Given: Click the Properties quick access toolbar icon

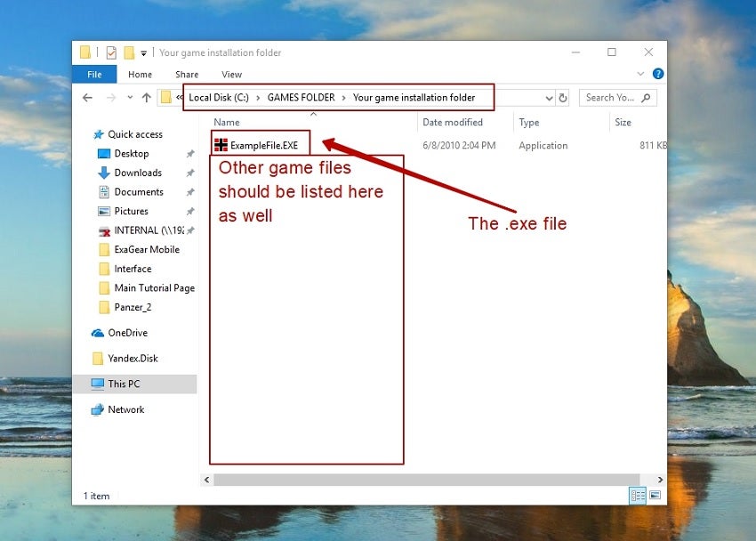Looking at the screenshot, I should [x=111, y=52].
